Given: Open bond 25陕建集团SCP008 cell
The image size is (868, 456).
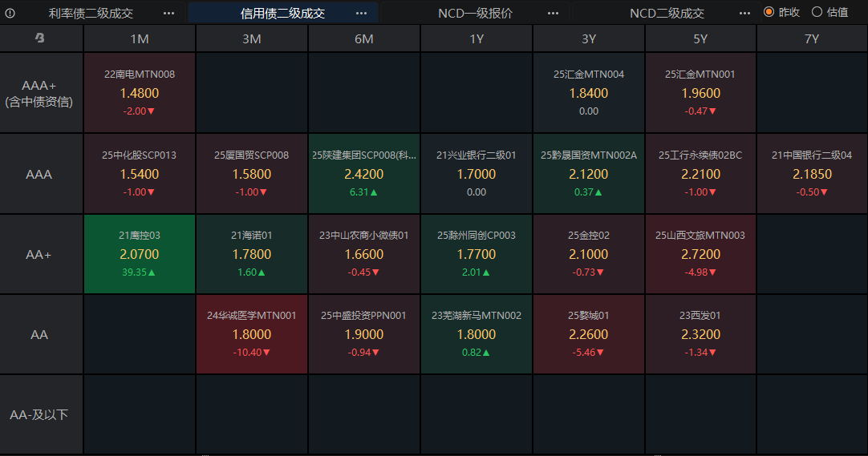Looking at the screenshot, I should click(x=364, y=174).
